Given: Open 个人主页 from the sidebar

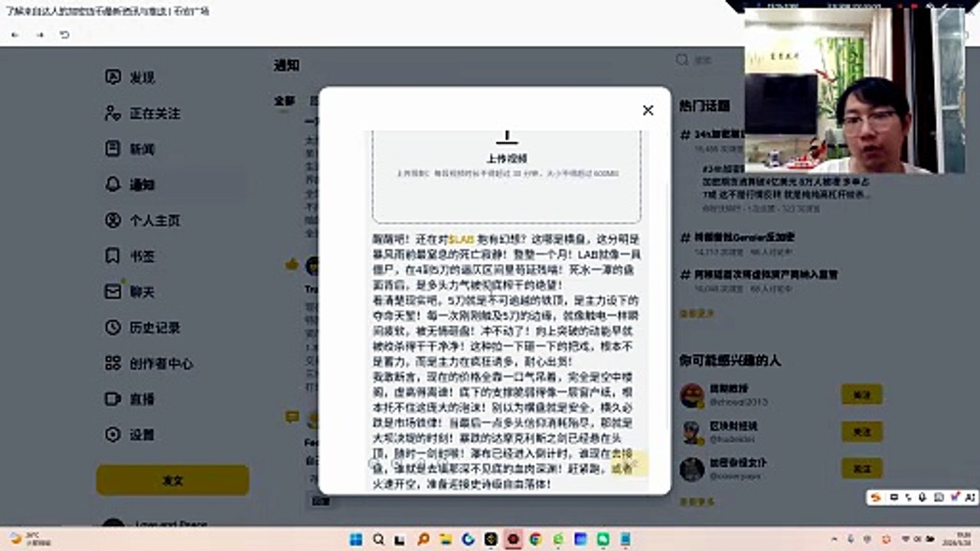Looking at the screenshot, I should coord(142,220).
